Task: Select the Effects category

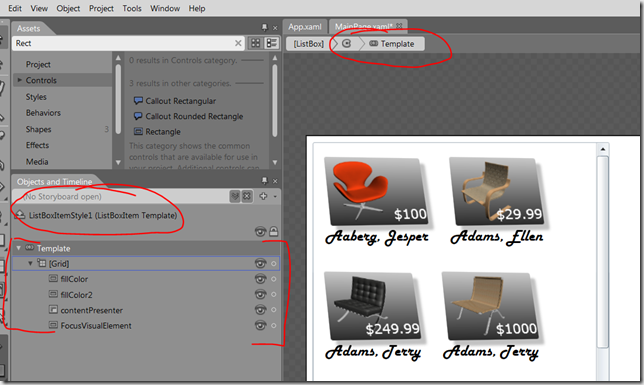Action: (x=37, y=145)
